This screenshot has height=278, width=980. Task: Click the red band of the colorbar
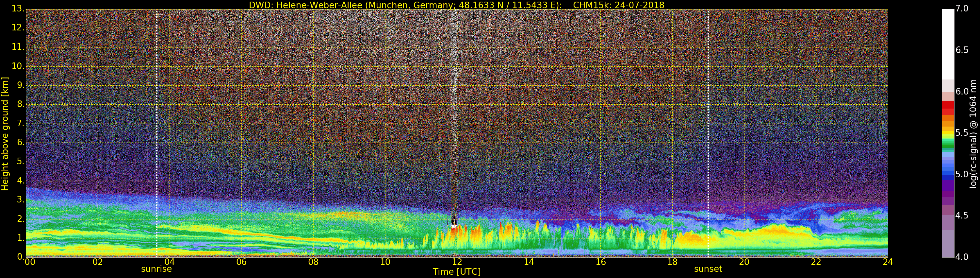948,108
